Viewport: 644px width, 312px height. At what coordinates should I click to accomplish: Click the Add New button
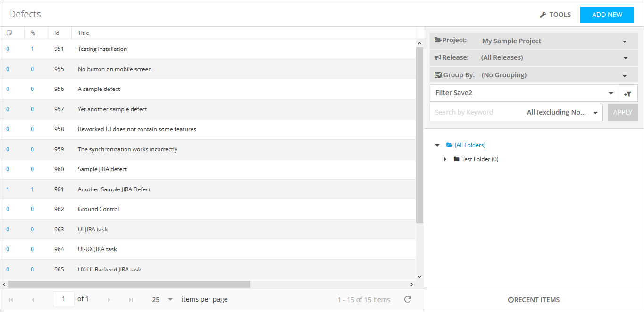pos(607,15)
